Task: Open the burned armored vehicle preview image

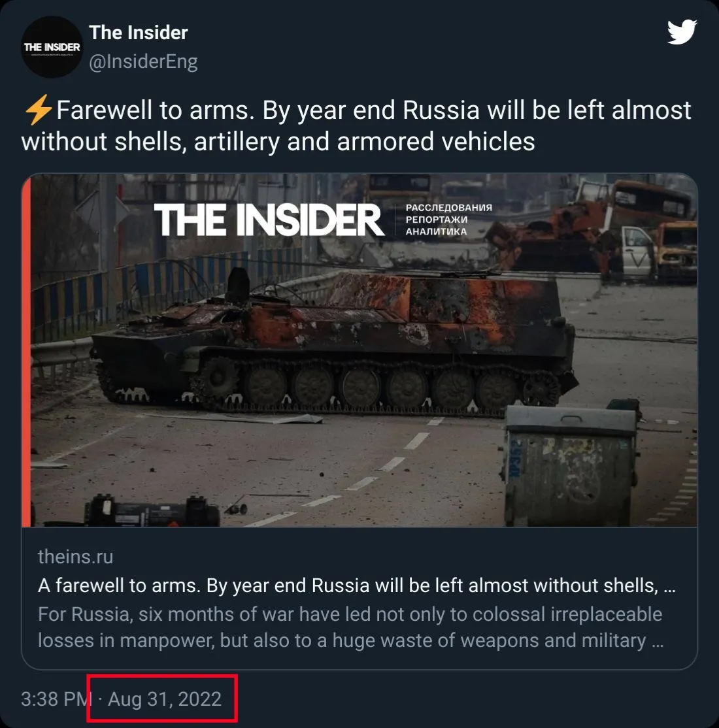Action: coord(359,350)
